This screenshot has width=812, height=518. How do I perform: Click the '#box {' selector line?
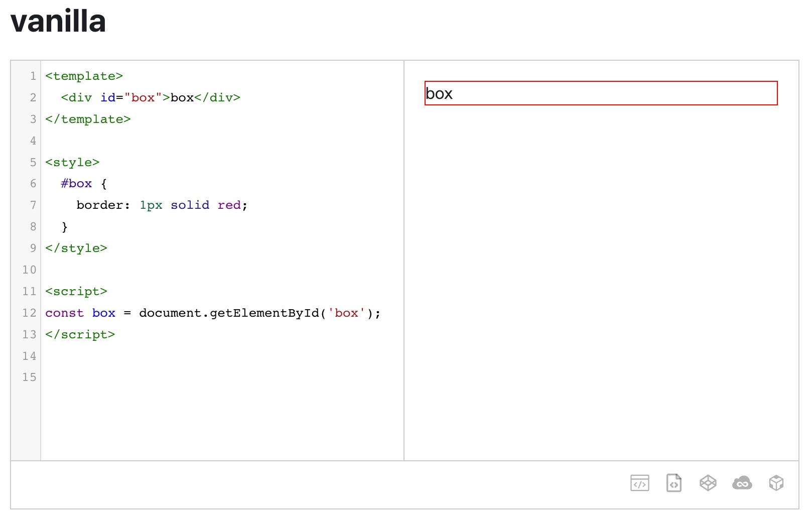pos(84,184)
